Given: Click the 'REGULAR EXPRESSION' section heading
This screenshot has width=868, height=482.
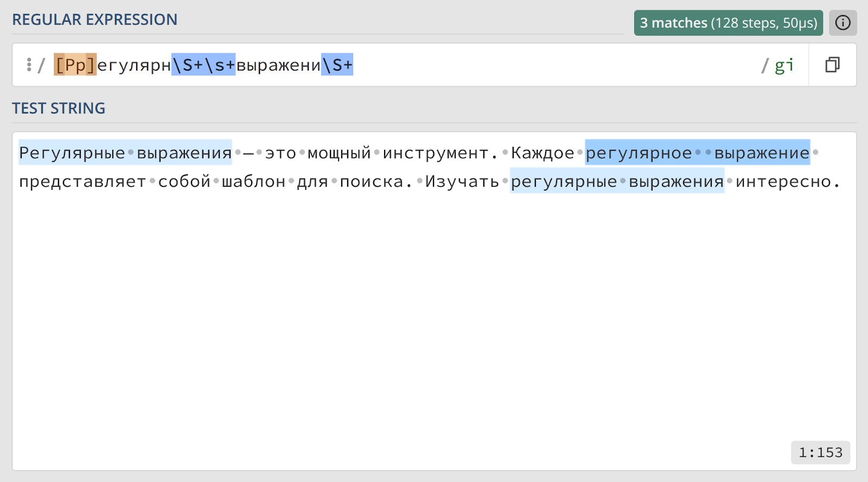Looking at the screenshot, I should click(94, 20).
